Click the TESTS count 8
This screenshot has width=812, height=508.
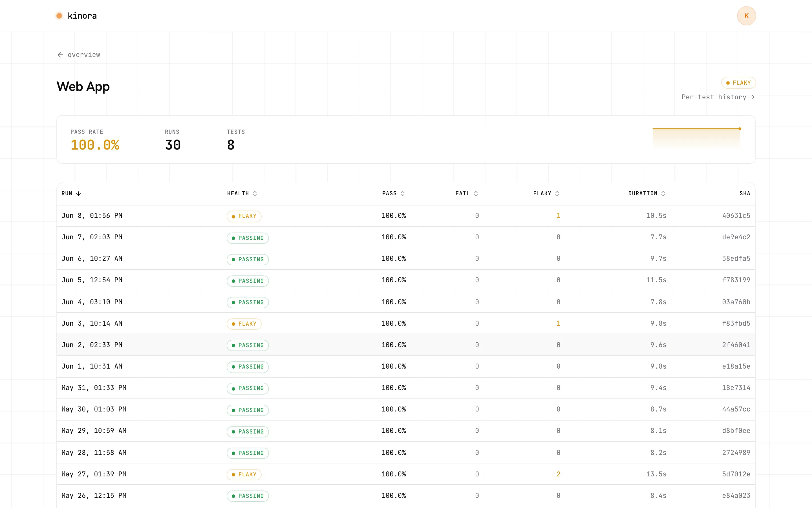pyautogui.click(x=231, y=145)
